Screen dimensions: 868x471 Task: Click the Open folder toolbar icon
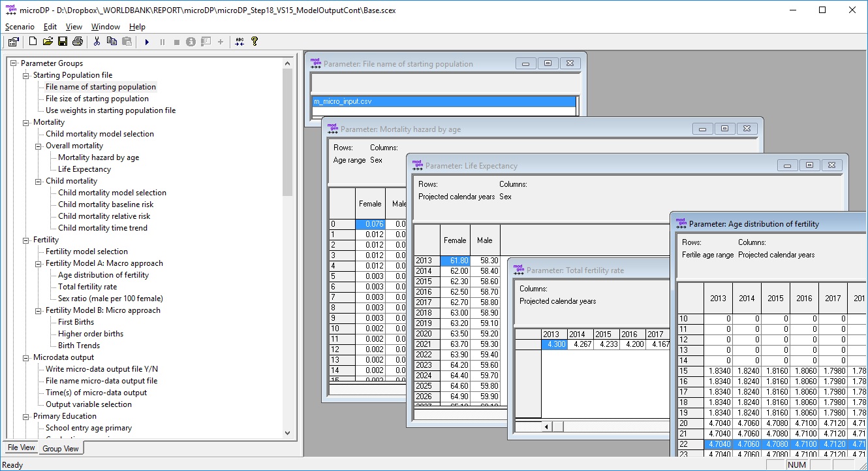point(48,42)
